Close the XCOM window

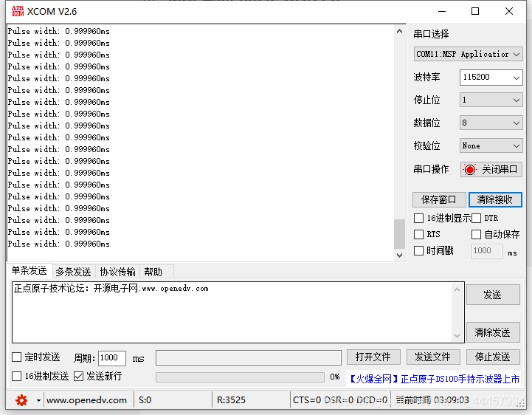pos(509,11)
